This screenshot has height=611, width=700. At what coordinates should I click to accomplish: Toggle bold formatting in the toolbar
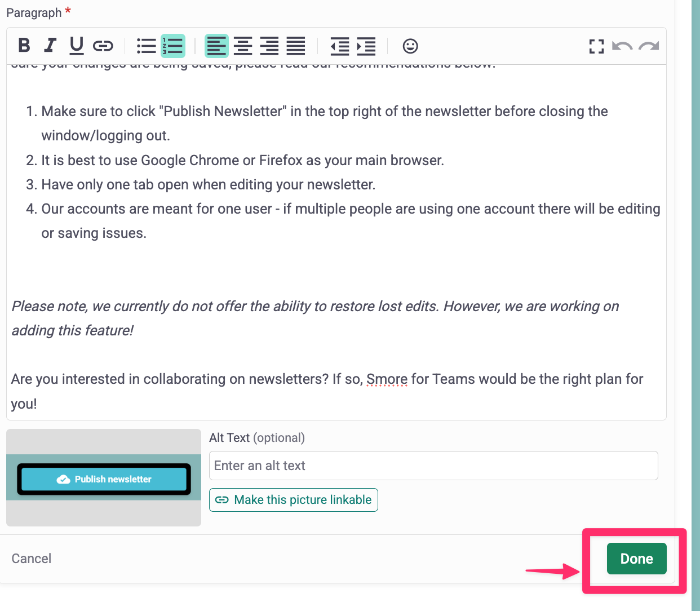point(24,45)
